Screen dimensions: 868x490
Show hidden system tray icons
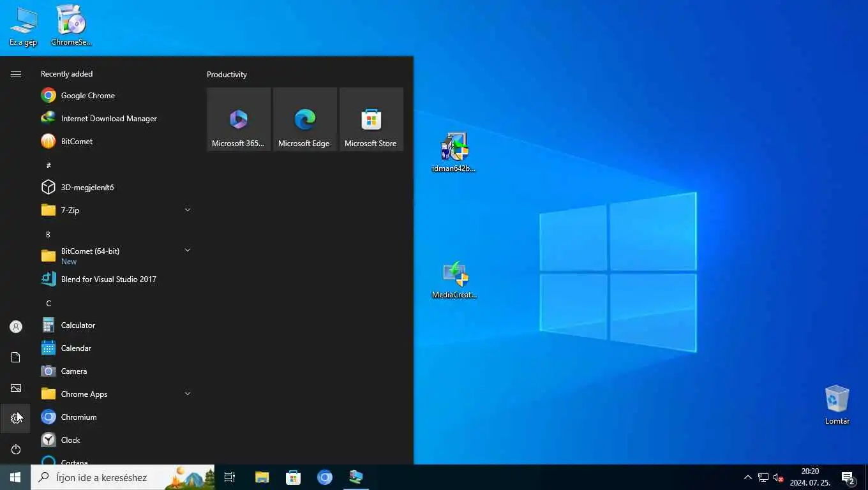pos(748,477)
